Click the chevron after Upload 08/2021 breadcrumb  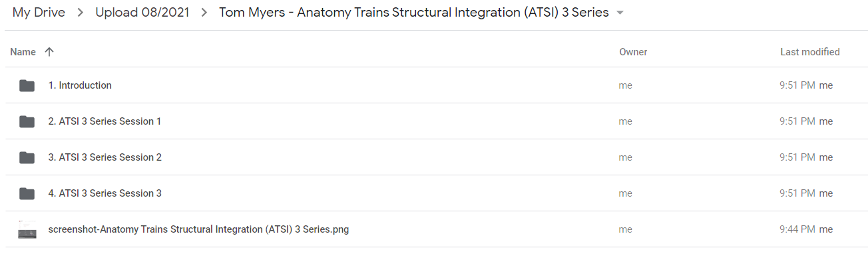(204, 13)
